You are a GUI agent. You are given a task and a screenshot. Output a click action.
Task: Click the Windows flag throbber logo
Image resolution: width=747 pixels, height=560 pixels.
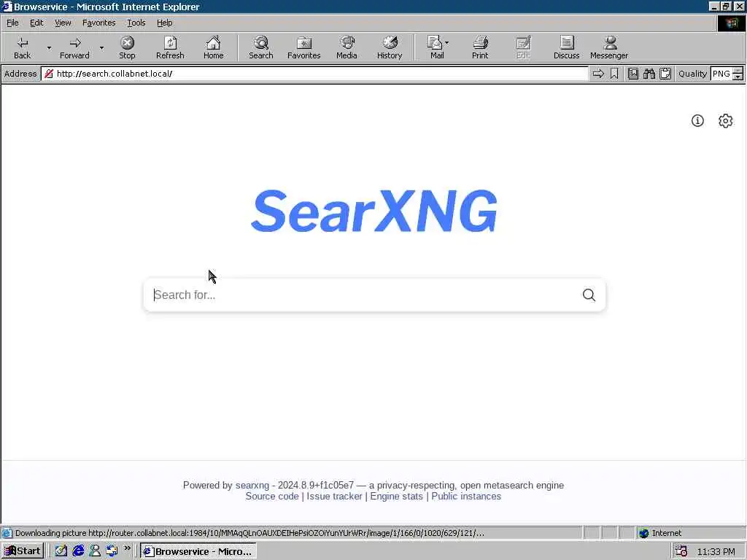[731, 23]
